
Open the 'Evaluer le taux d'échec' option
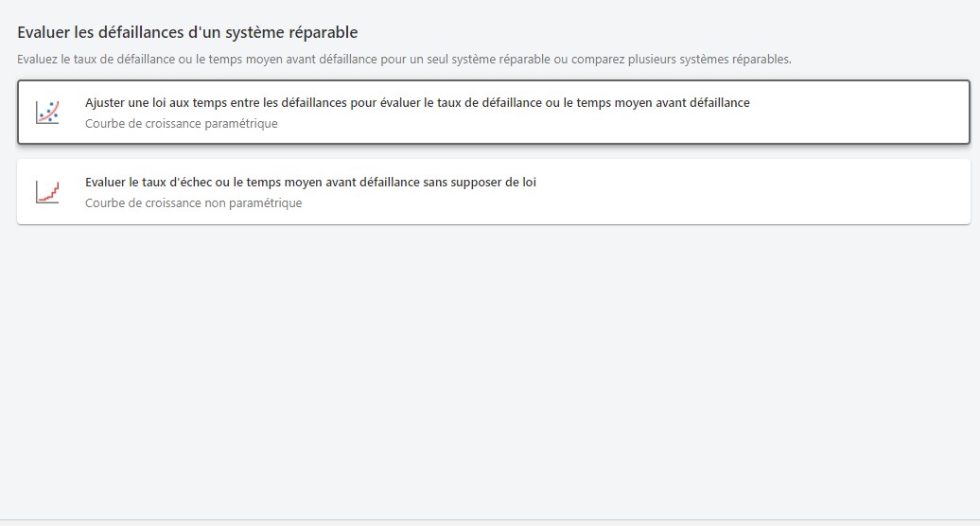coord(310,182)
